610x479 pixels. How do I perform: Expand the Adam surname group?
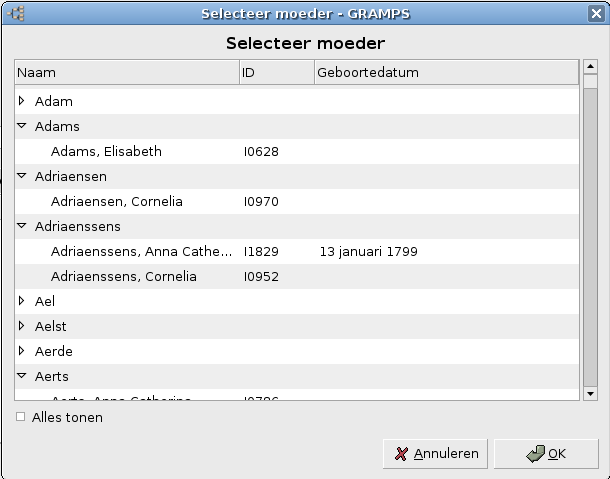click(x=22, y=101)
